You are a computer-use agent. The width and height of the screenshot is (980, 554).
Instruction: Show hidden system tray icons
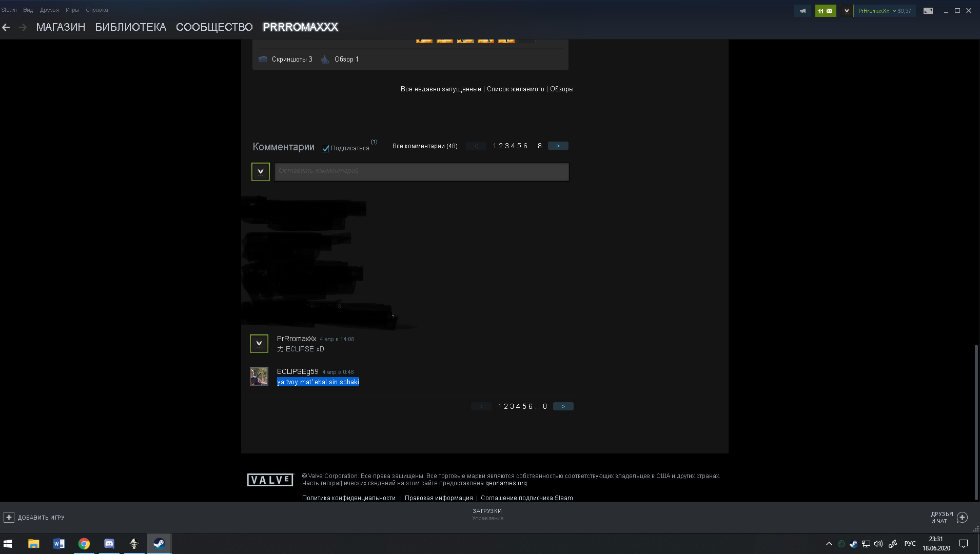[x=829, y=544]
